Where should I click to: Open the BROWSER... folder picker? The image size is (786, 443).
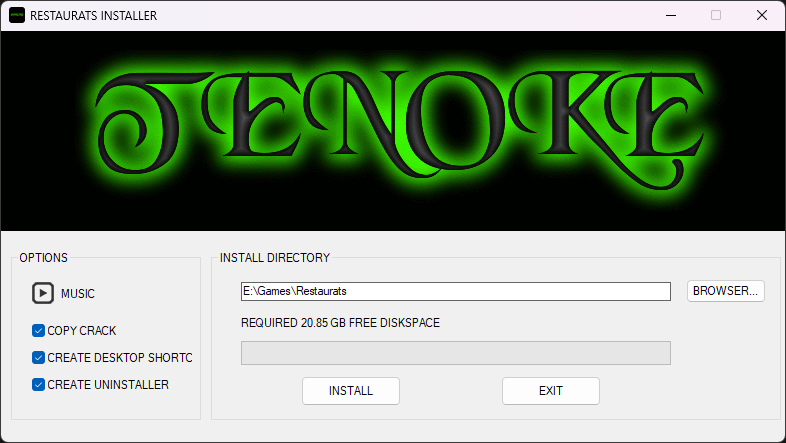tap(726, 291)
